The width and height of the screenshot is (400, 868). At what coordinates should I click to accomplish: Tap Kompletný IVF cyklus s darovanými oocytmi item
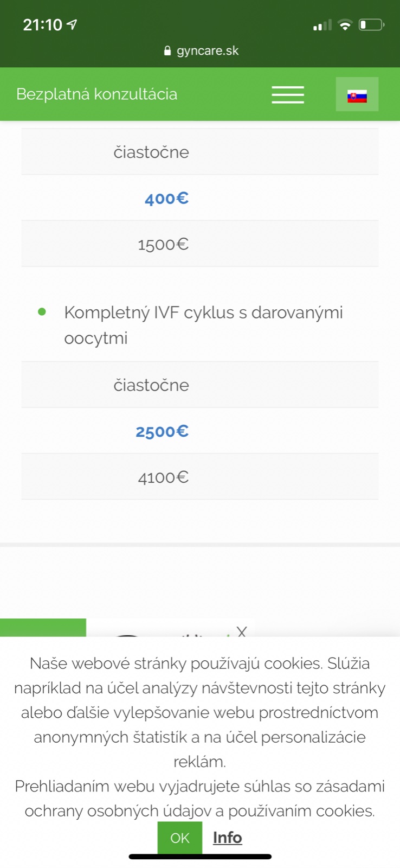203,325
